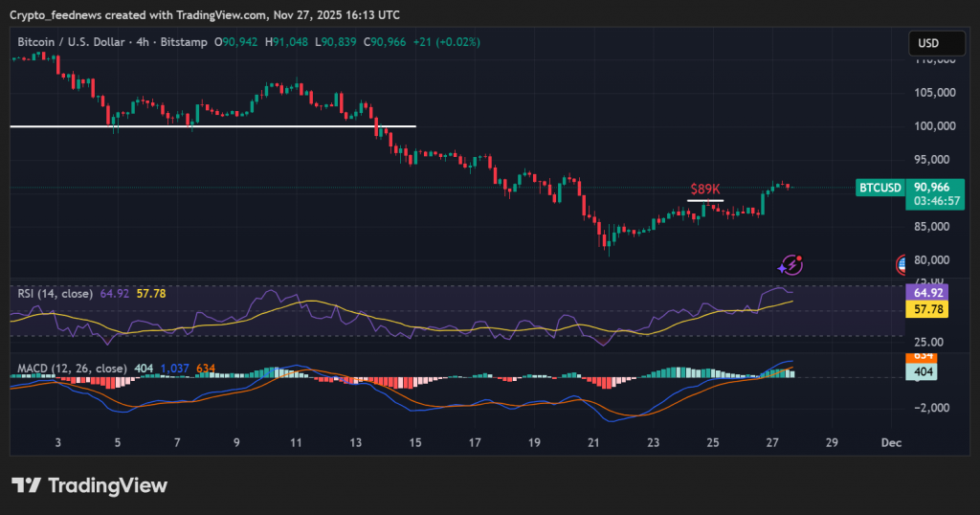This screenshot has height=515, width=980.
Task: Click date 21 on the time axis
Action: coord(593,443)
